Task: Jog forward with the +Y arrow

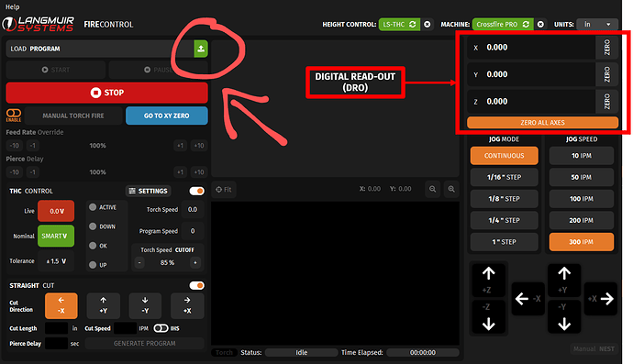Action: [x=564, y=280]
